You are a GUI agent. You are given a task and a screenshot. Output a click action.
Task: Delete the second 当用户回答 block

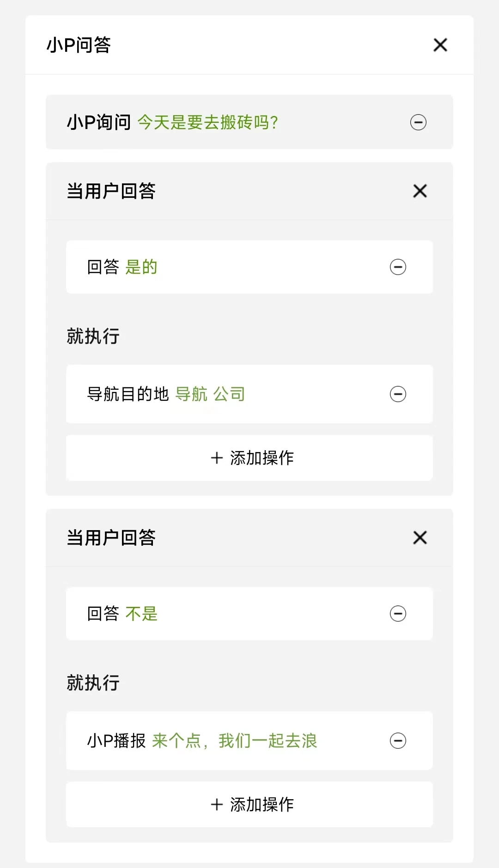pos(420,538)
